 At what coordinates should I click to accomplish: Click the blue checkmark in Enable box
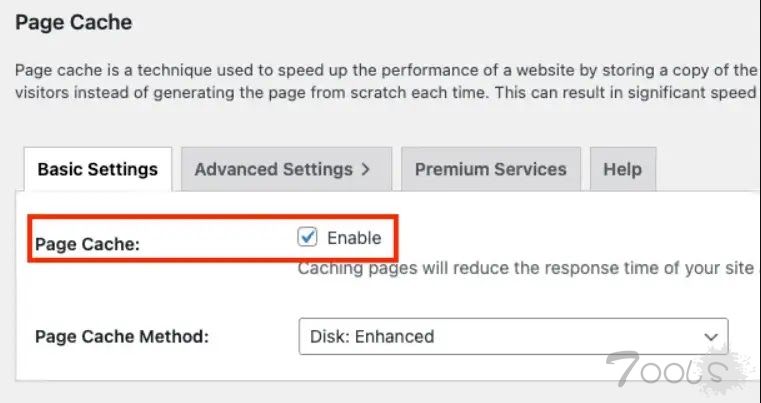pos(307,237)
